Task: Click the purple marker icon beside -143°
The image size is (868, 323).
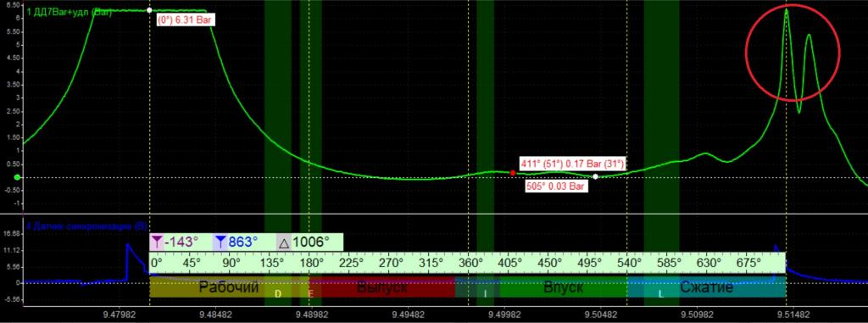Action: tap(158, 242)
